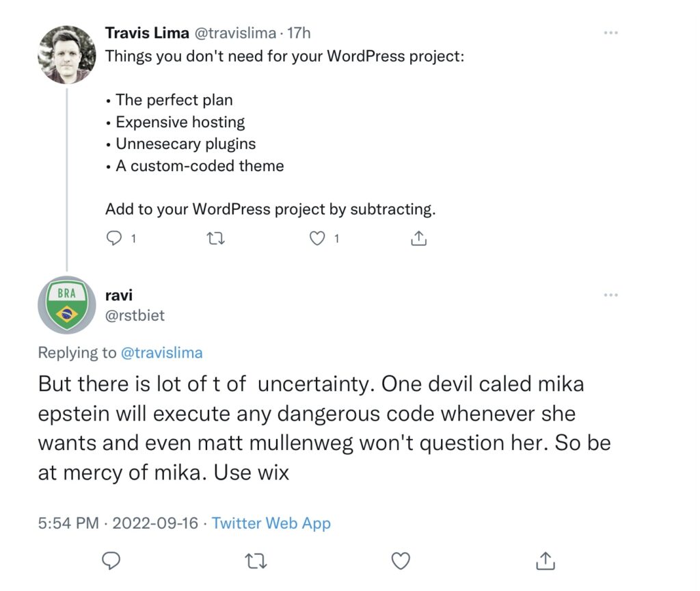This screenshot has height=591, width=700.
Task: Retweet ravi's reply
Action: [x=256, y=561]
